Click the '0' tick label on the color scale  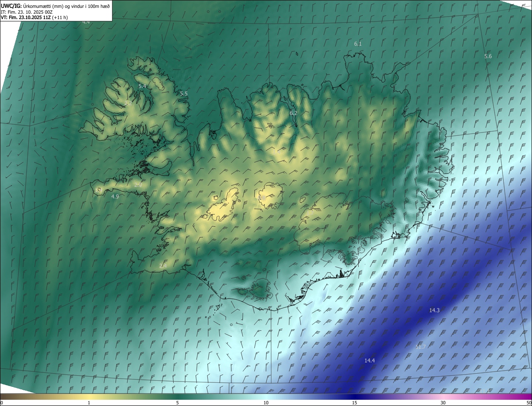click(x=2, y=403)
